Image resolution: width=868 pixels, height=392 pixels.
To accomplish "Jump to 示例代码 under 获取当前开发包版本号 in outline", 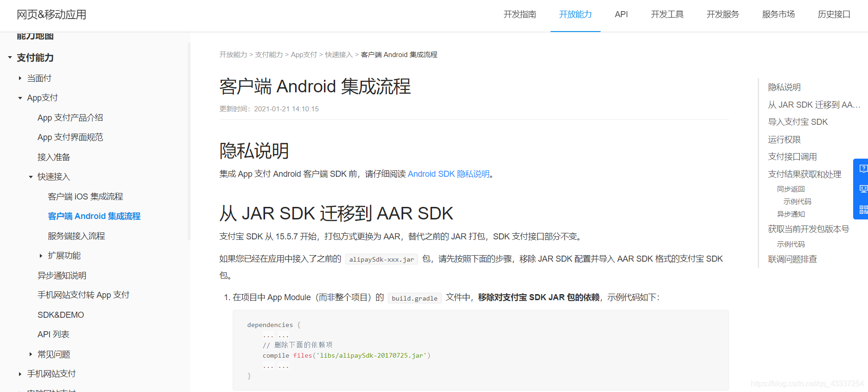I will tap(791, 244).
